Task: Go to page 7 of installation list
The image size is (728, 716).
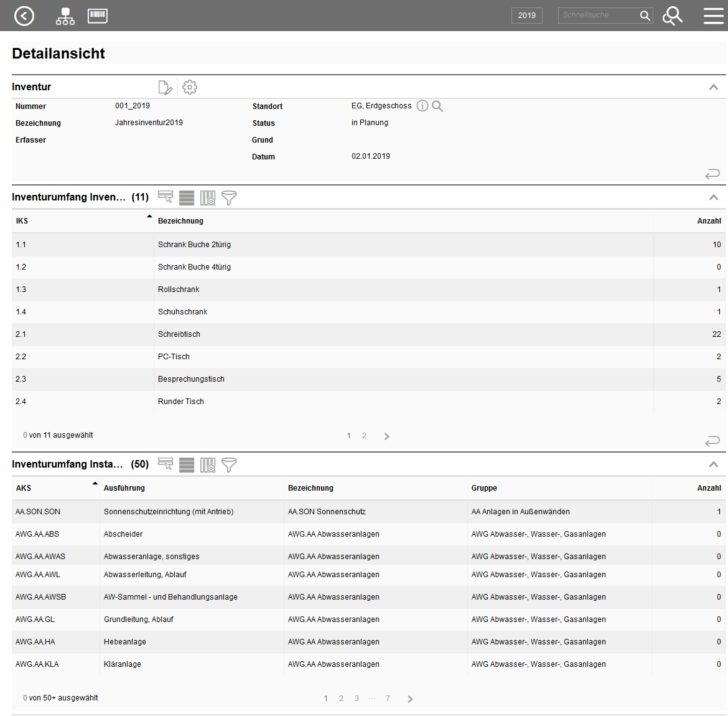Action: (x=388, y=699)
